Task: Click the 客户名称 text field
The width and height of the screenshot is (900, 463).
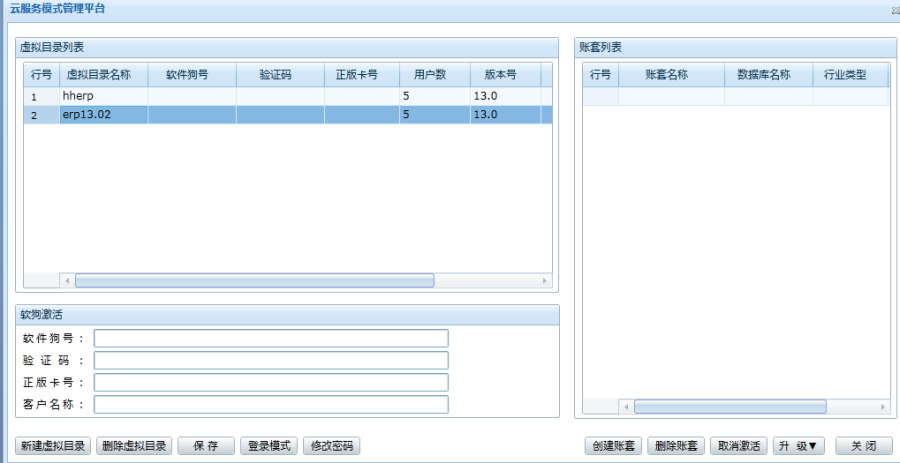Action: [x=271, y=404]
